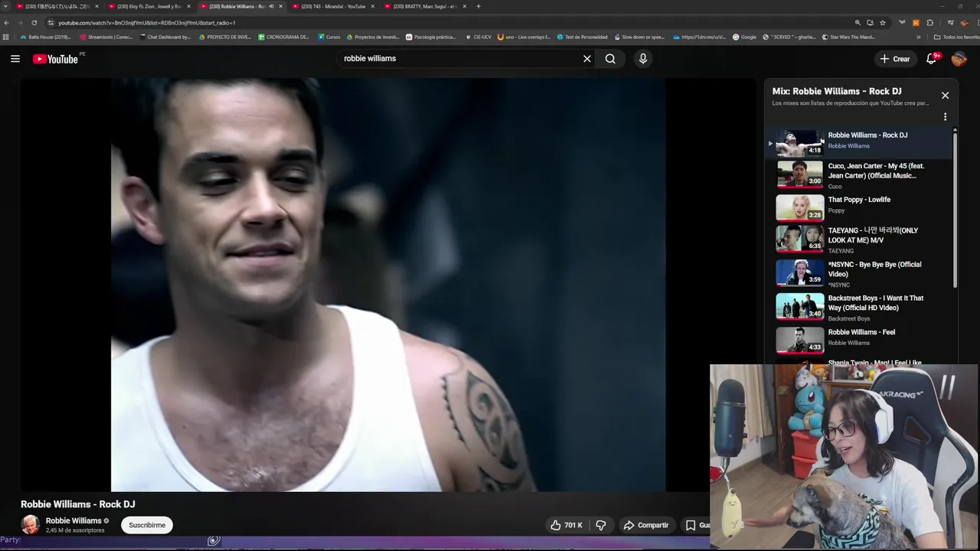Play Robbie Williams - Feel from playlist
Image resolution: width=980 pixels, height=551 pixels.
click(862, 339)
